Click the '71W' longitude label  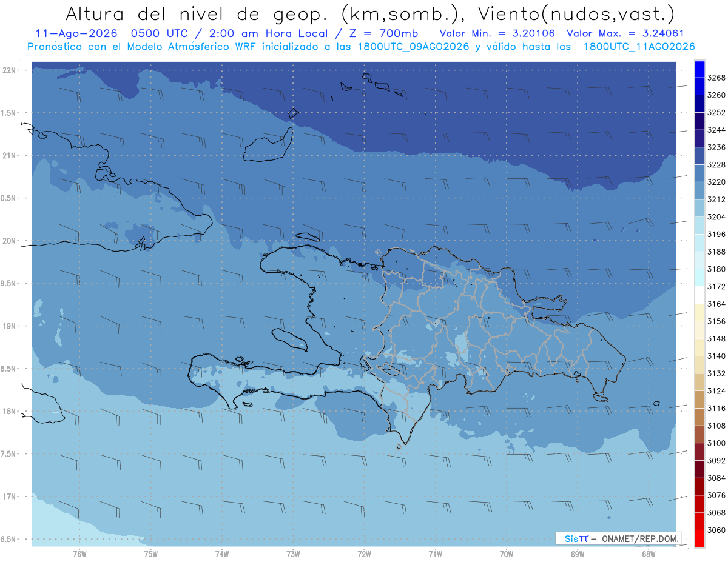click(x=435, y=554)
